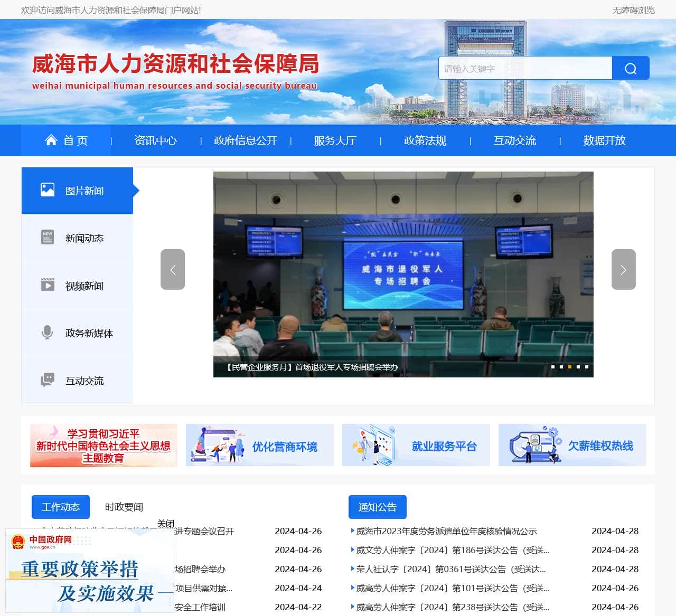This screenshot has height=616, width=676.
Task: Open 就业服务平台 link text
Action: coord(444,447)
